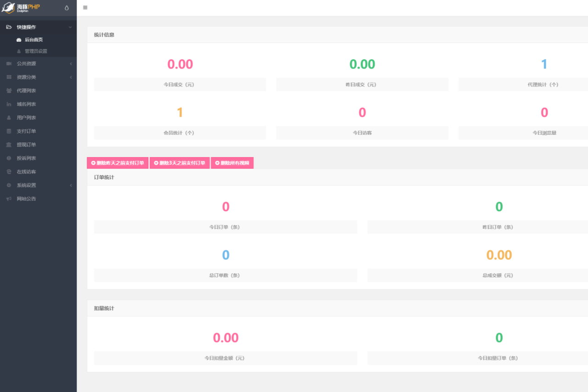
Task: Click the 昨日成交（元）label
Action: pos(361,85)
